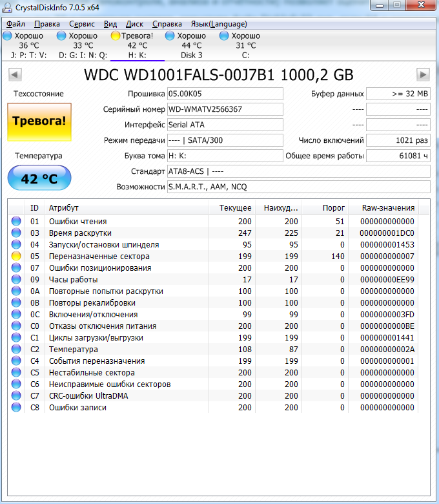
Task: Click the Порог column header
Action: 325,208
